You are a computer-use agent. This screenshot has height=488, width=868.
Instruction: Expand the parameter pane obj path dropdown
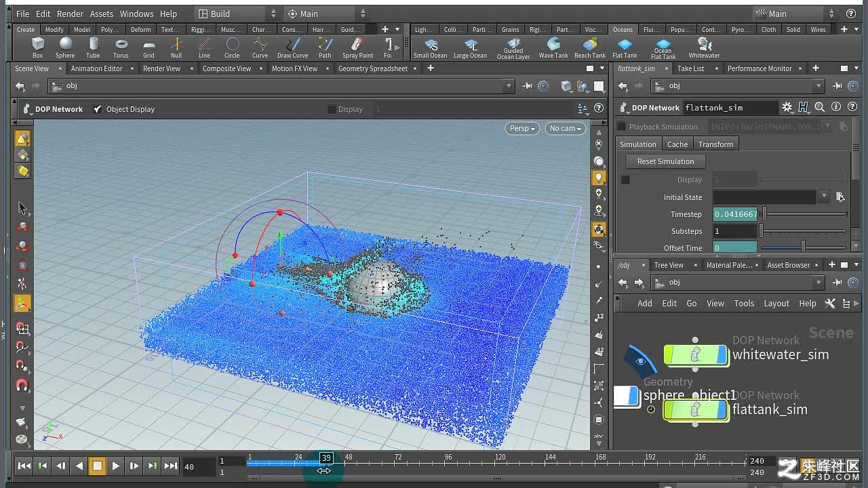click(819, 86)
